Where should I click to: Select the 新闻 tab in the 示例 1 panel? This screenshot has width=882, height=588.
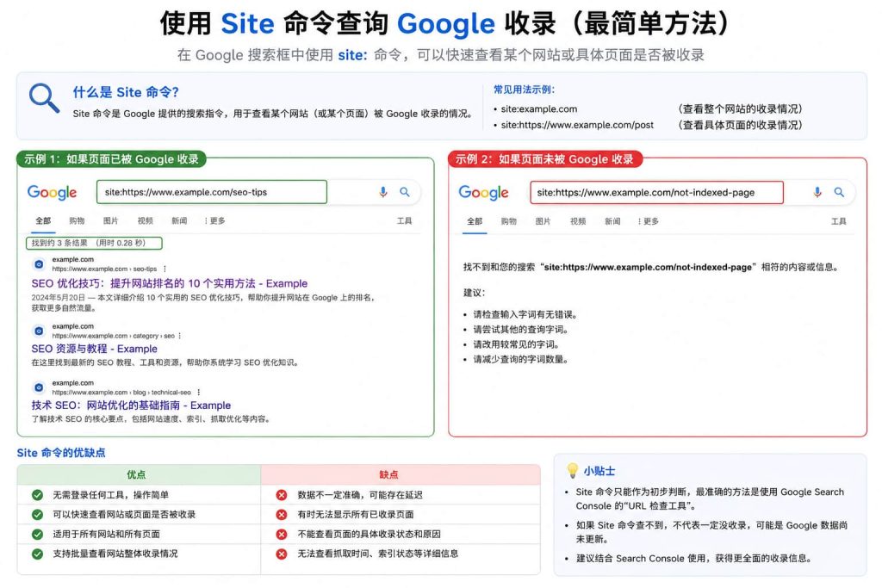pos(179,221)
